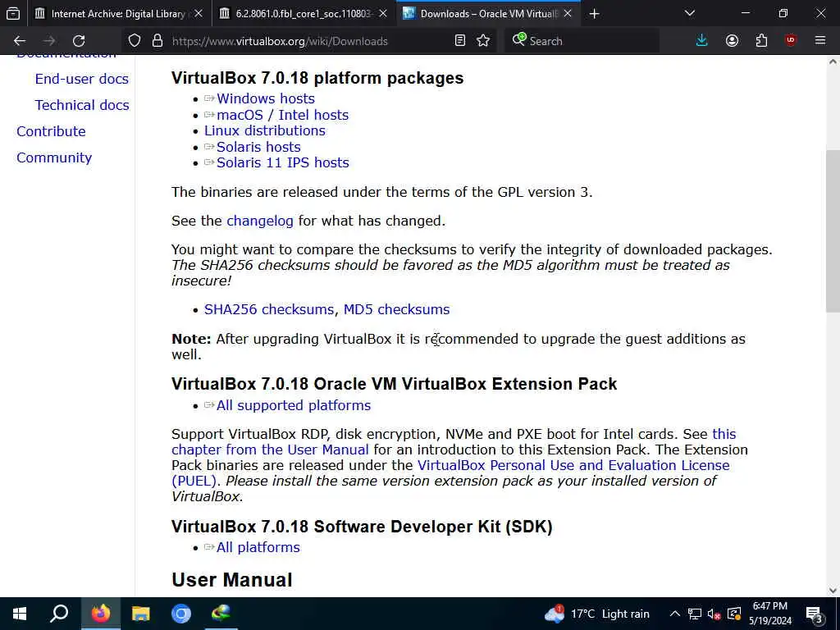The width and height of the screenshot is (840, 630).
Task: Toggle reader view icon
Action: [459, 41]
